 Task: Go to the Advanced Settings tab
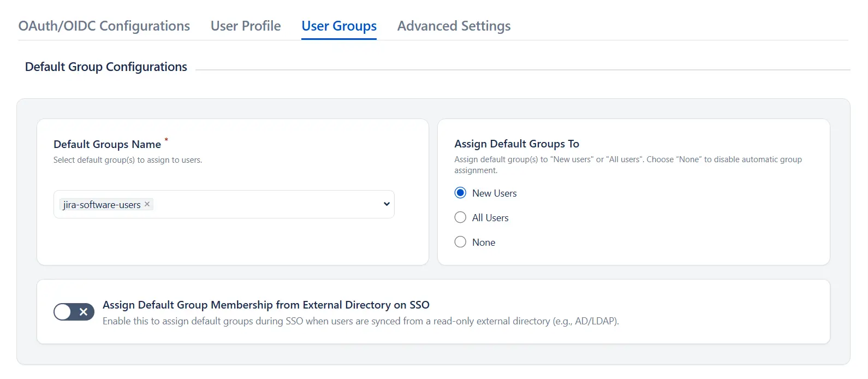coord(454,26)
